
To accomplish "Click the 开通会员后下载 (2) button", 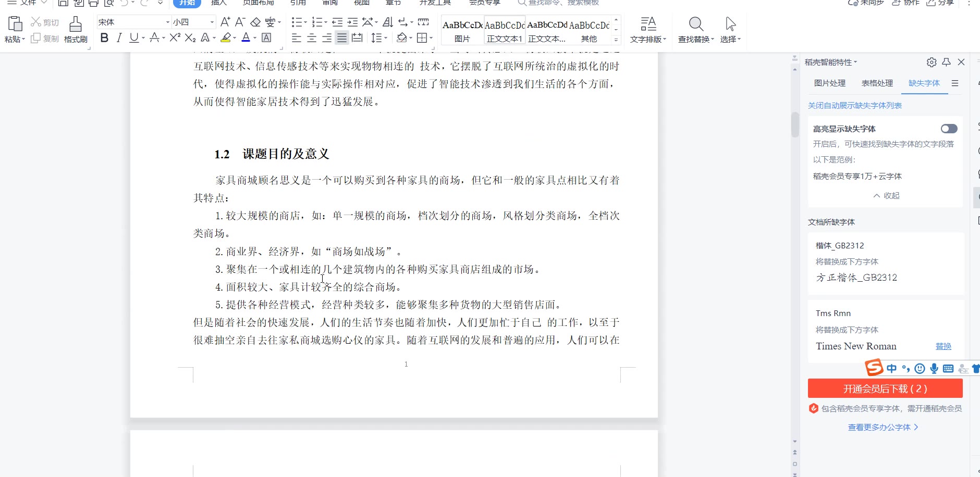I will click(x=885, y=388).
